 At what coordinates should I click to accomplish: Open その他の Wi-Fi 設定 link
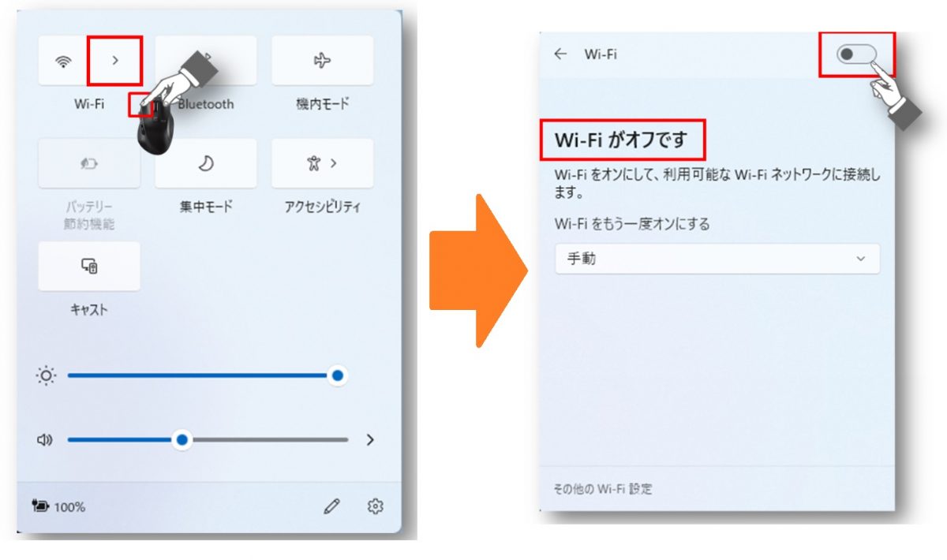coord(604,489)
